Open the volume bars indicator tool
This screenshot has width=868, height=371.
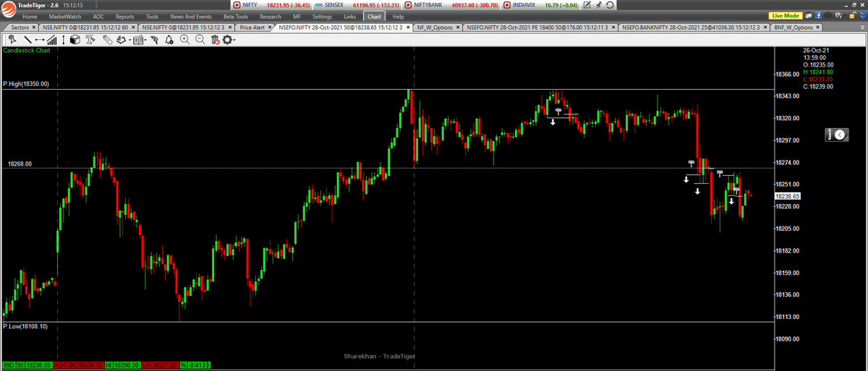point(51,40)
